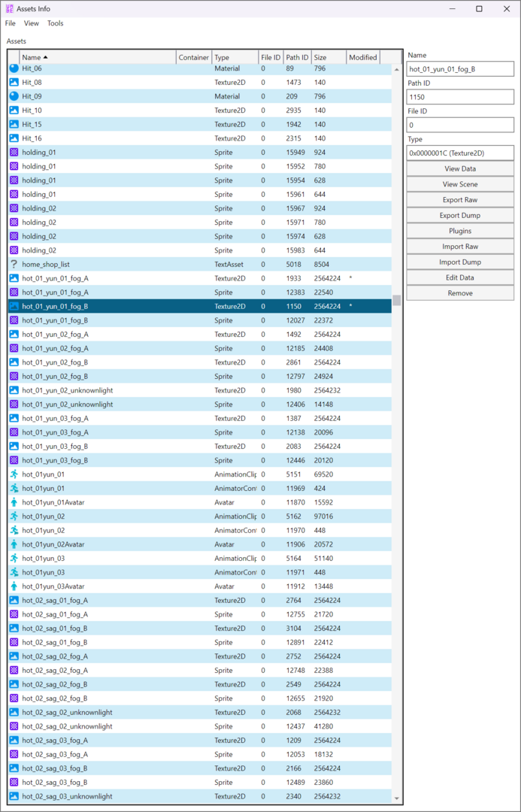This screenshot has height=812, width=521.
Task: Click the Import Raw button
Action: (x=460, y=247)
